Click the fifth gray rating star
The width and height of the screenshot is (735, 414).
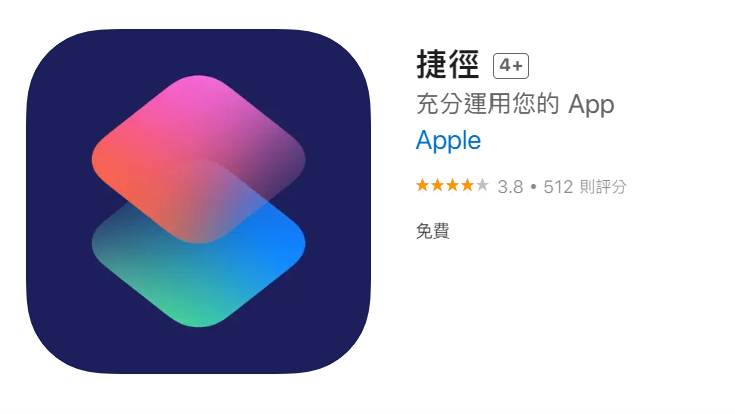point(482,186)
